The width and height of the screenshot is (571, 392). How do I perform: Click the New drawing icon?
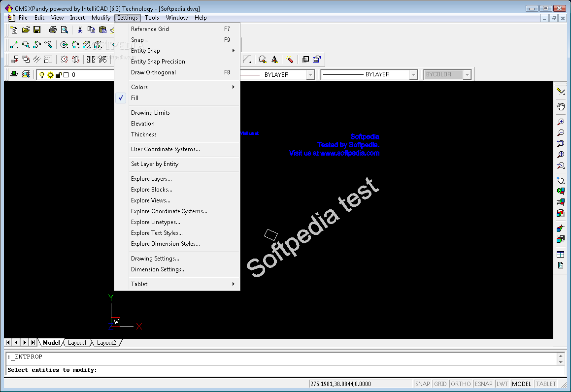click(x=14, y=30)
